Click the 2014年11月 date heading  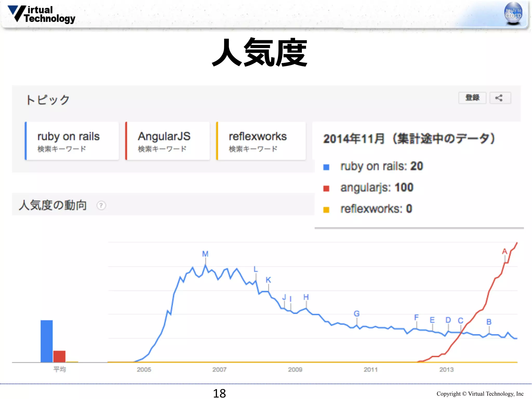tap(409, 138)
